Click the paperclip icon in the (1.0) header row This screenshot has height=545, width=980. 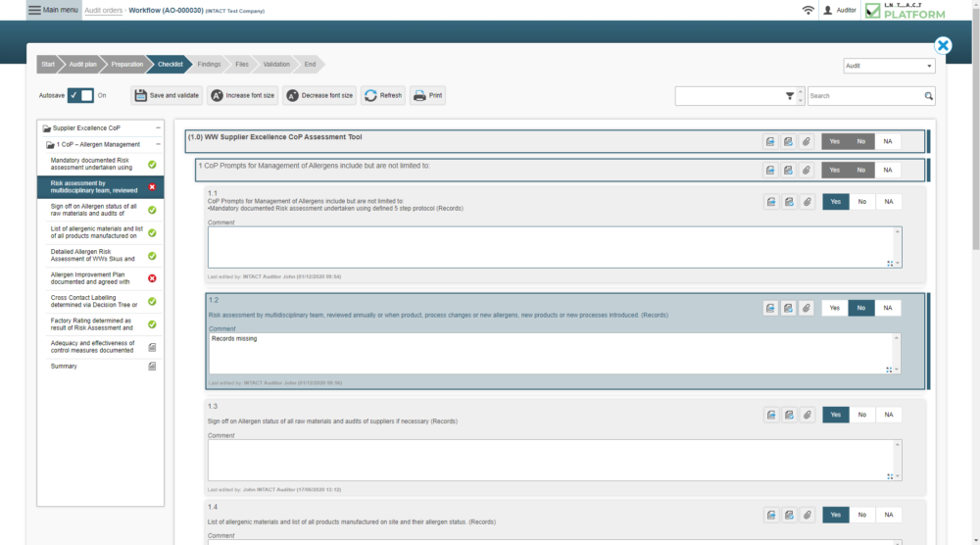(x=807, y=142)
